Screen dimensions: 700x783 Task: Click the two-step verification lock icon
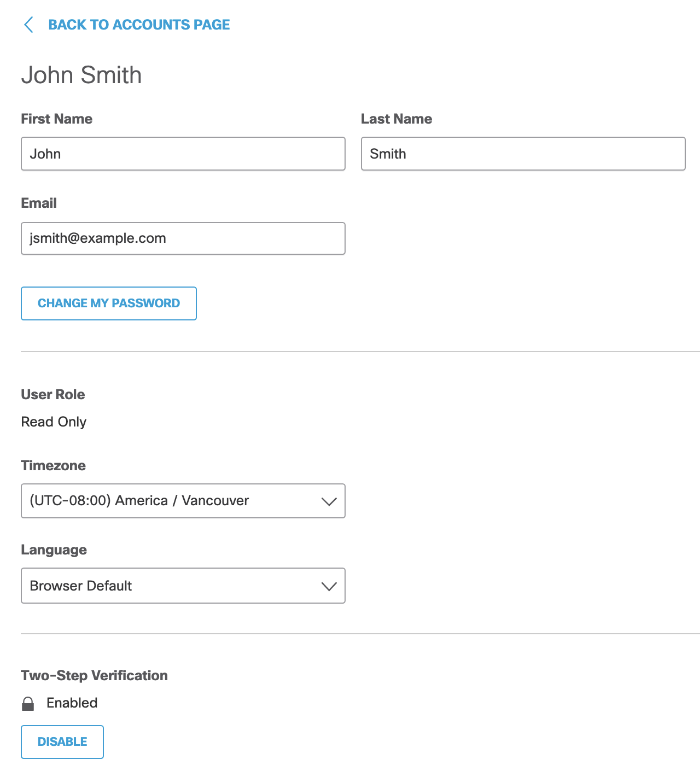28,704
